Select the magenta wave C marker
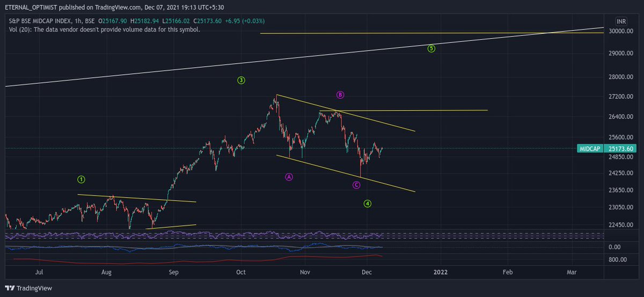The width and height of the screenshot is (644, 297). [x=356, y=185]
